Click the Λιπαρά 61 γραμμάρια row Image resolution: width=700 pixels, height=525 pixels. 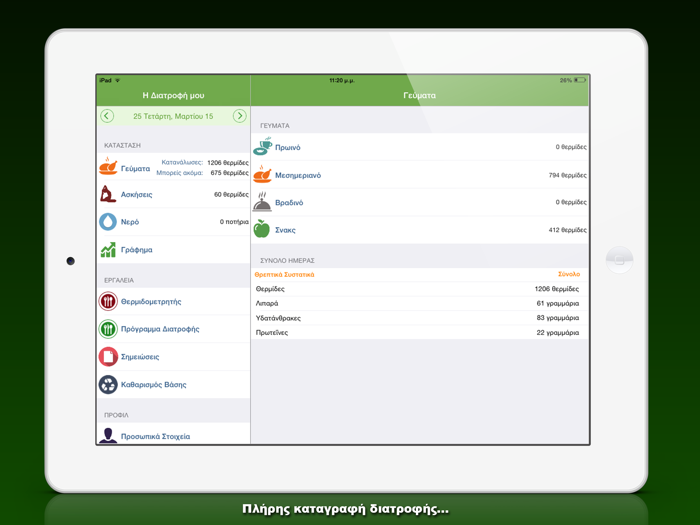420,304
